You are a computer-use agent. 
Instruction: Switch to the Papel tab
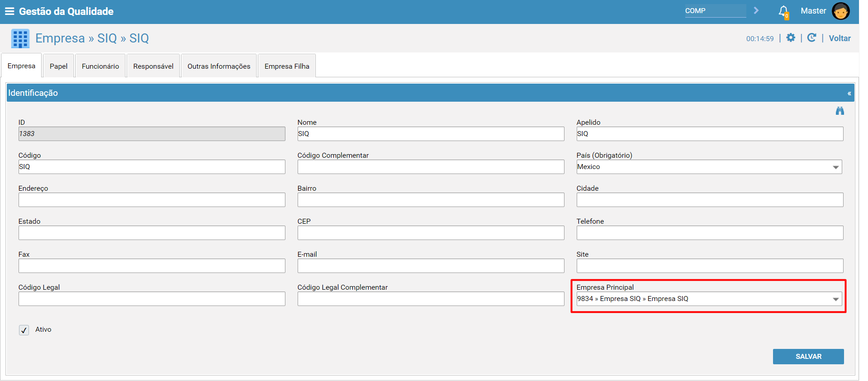click(58, 66)
